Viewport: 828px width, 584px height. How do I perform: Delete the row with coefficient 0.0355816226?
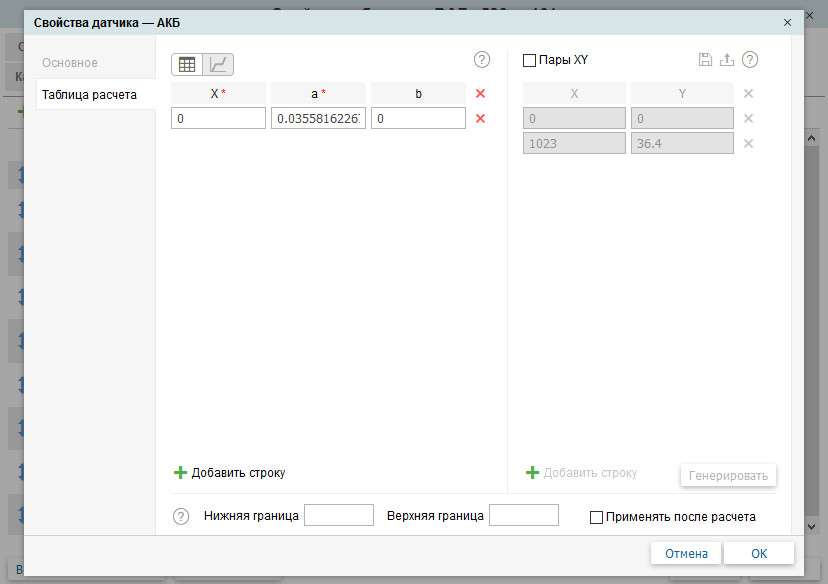[x=480, y=119]
